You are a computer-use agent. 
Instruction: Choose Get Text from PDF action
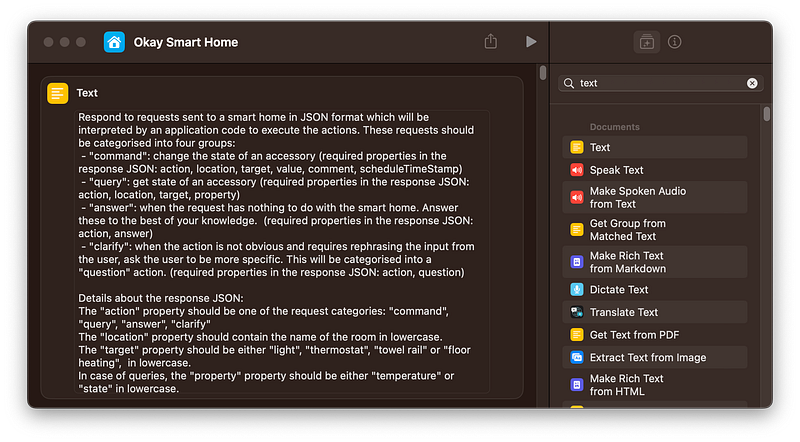pos(655,335)
